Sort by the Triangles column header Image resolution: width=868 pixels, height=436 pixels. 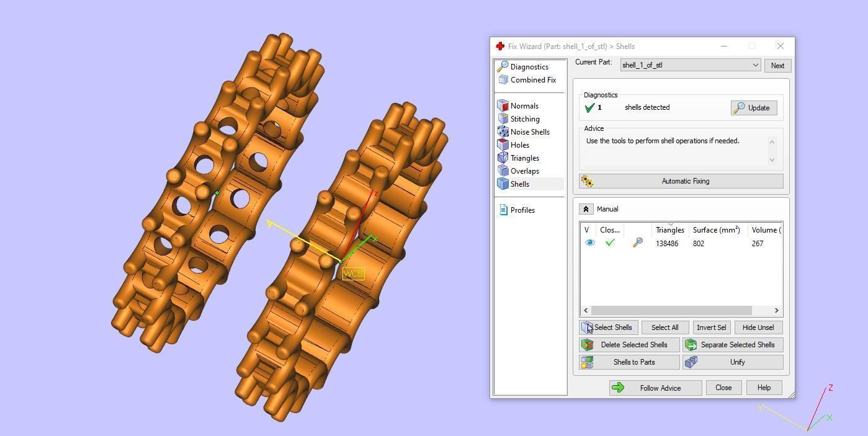pos(670,229)
